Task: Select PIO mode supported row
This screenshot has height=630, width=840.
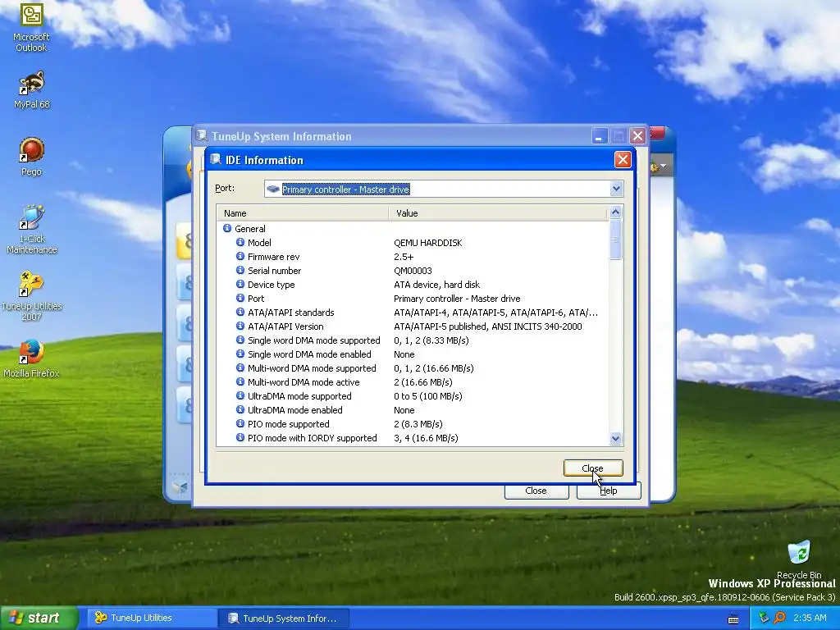Action: 413,424
